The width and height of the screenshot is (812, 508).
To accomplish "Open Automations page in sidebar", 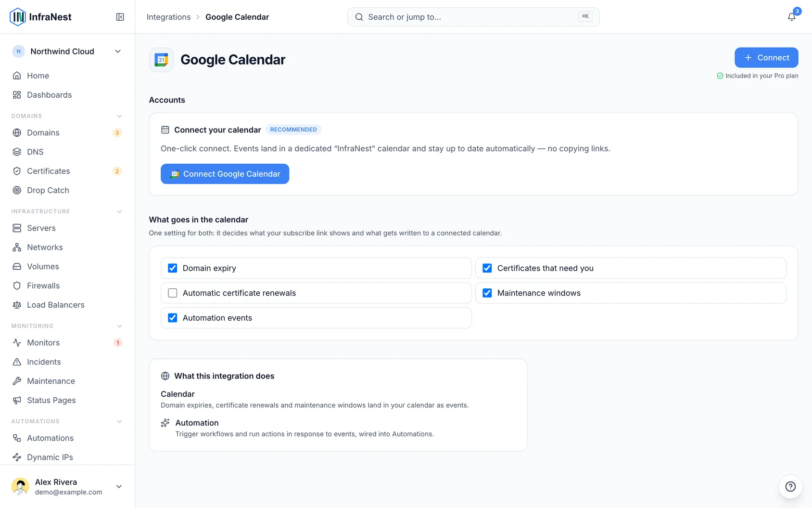I will pos(67,438).
